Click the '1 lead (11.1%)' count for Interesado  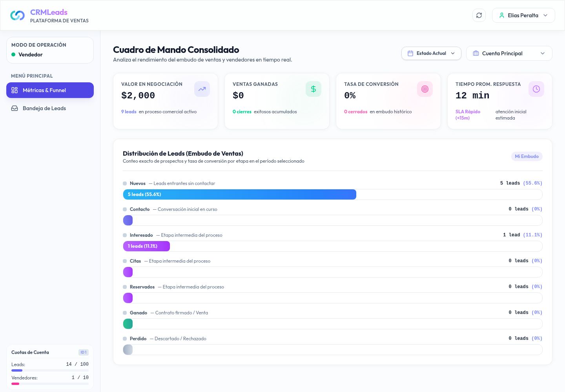click(523, 235)
